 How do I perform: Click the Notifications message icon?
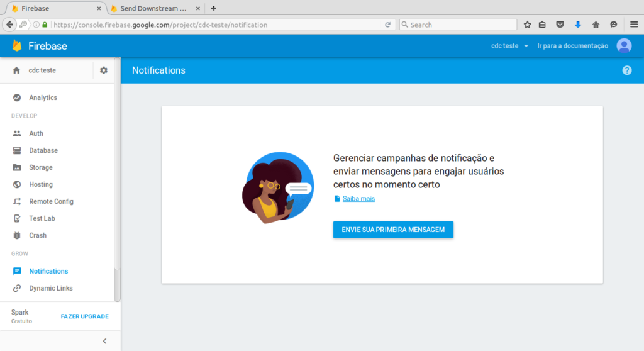click(x=17, y=271)
